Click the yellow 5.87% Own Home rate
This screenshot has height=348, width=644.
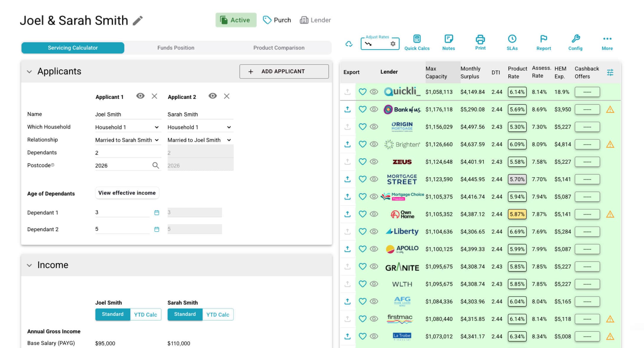[x=517, y=214]
